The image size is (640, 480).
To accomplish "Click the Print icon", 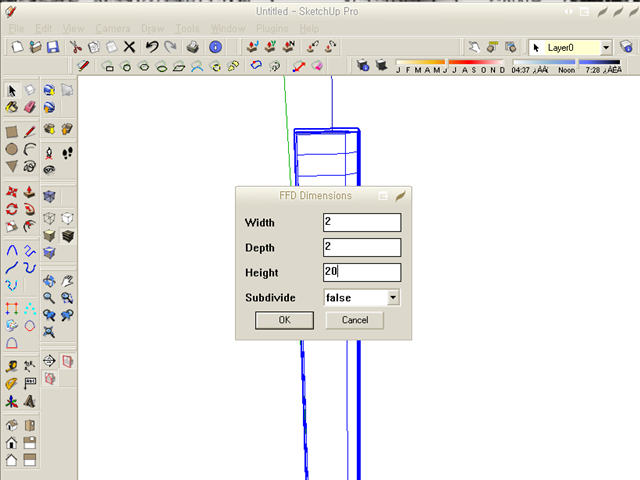I will pos(193,47).
